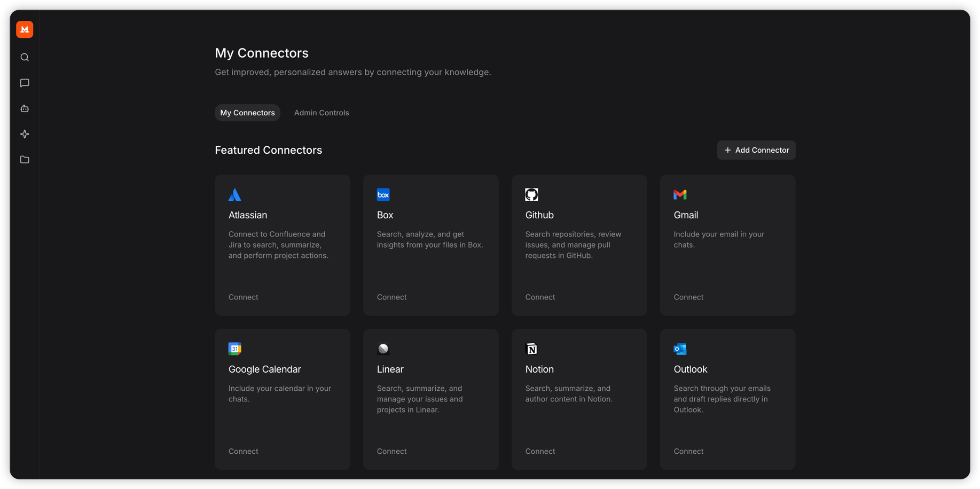Select the My Connectors tab
The width and height of the screenshot is (980, 489).
click(247, 113)
